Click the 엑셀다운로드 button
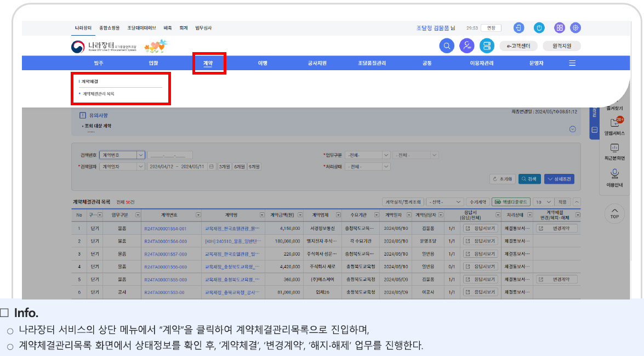The width and height of the screenshot is (644, 356). coord(511,202)
